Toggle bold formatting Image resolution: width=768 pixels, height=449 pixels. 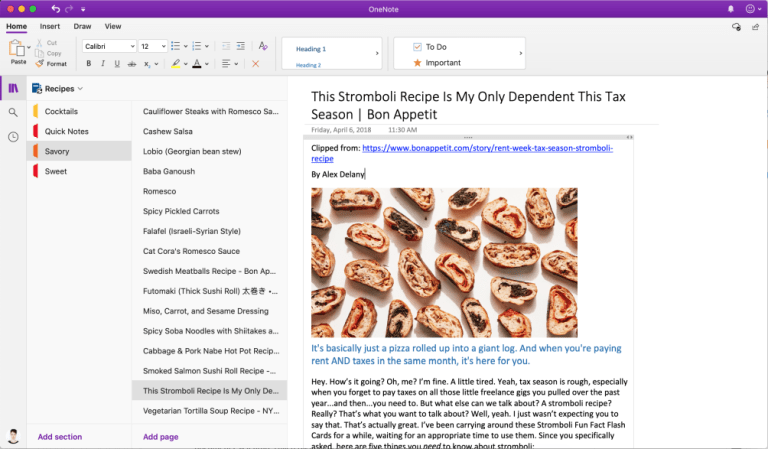pyautogui.click(x=89, y=64)
